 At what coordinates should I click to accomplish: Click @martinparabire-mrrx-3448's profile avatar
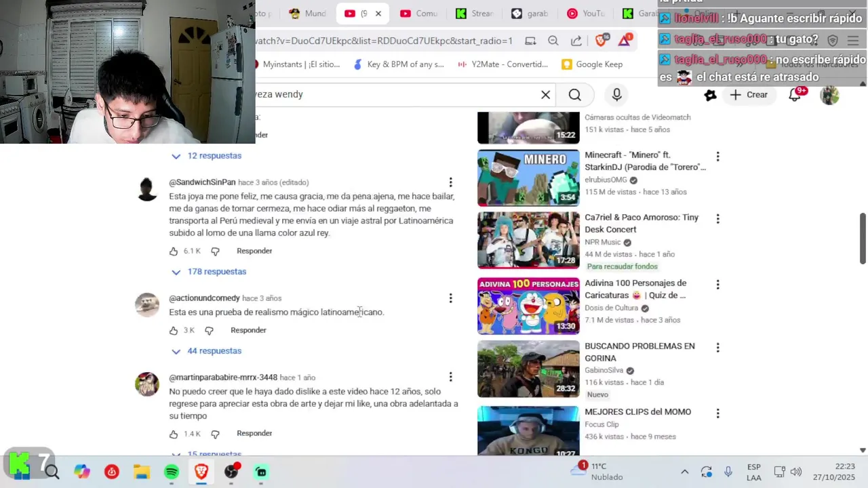click(147, 384)
